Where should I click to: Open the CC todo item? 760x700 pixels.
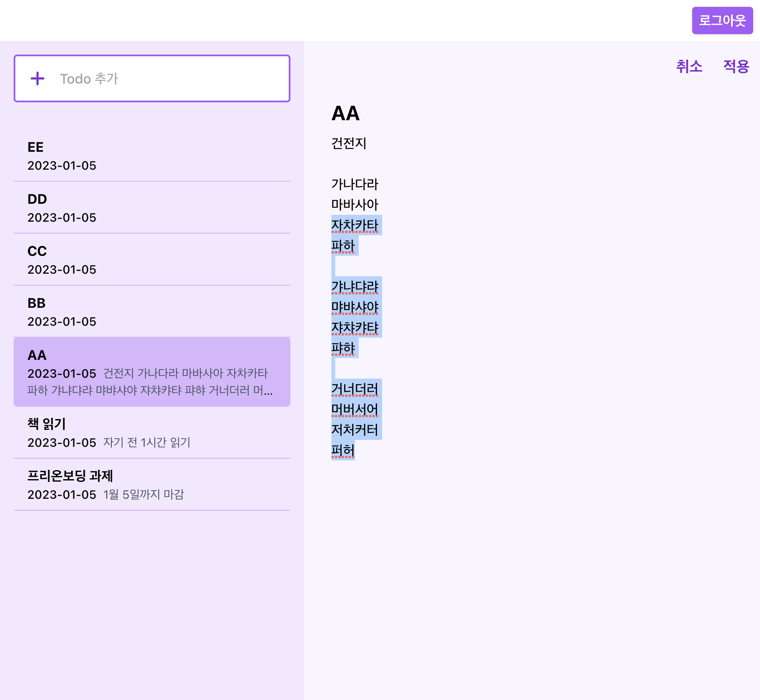(152, 260)
